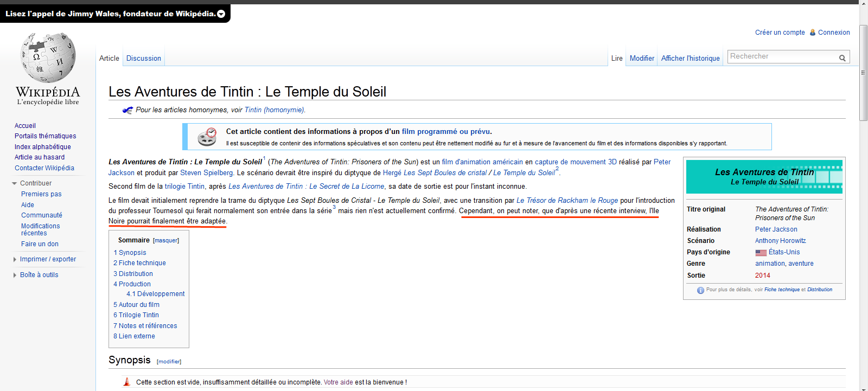The width and height of the screenshot is (868, 391).
Task: Hide the Sommaire via masquer
Action: (166, 241)
